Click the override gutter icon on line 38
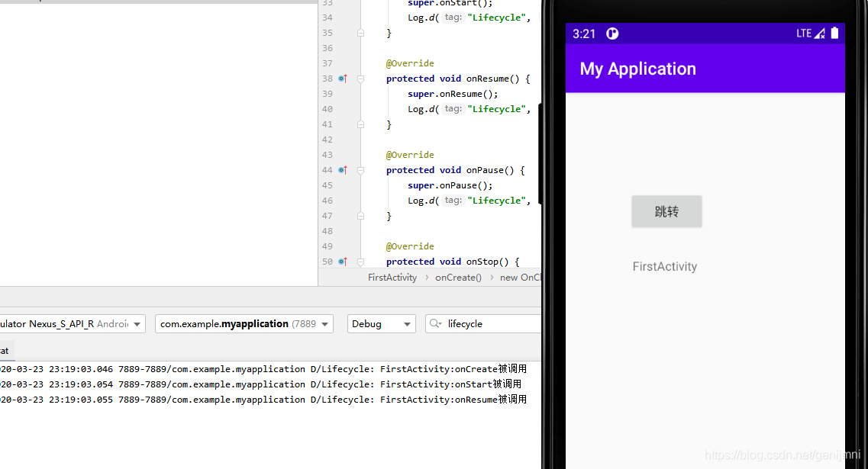The image size is (868, 469). click(x=343, y=79)
